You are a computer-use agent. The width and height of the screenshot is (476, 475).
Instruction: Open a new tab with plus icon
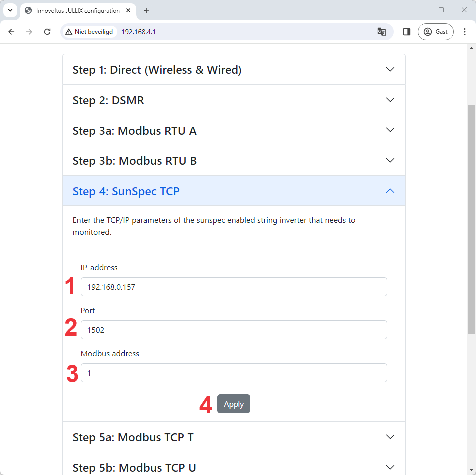[146, 10]
